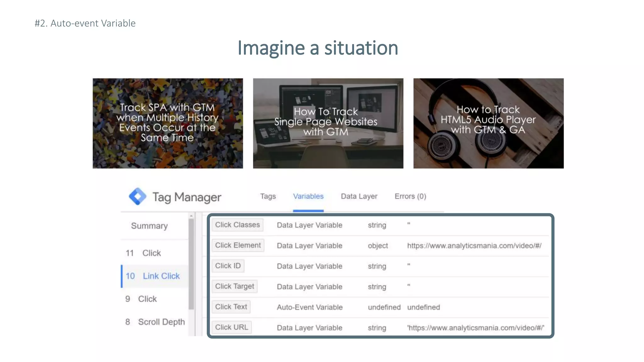Open the Data Layer tab
This screenshot has height=362, width=644.
[359, 196]
